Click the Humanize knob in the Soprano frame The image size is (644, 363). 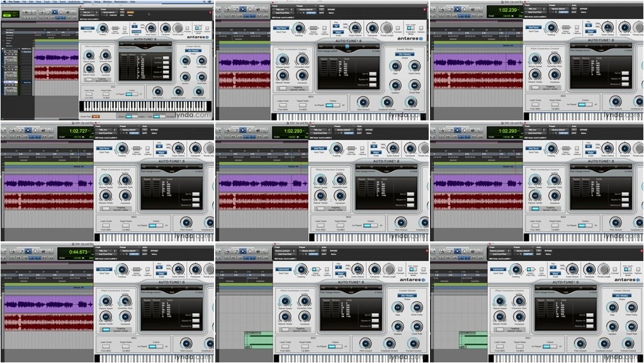tap(106, 69)
